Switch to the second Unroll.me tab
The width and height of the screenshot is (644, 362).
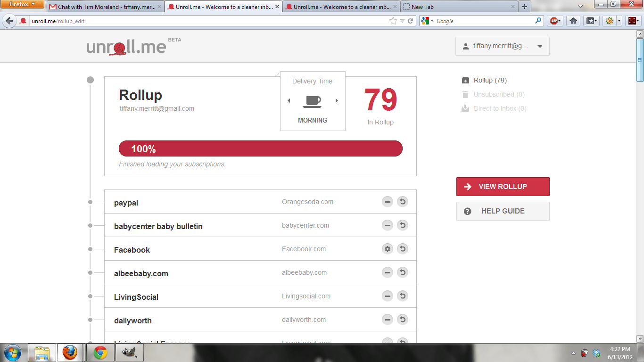coord(341,7)
